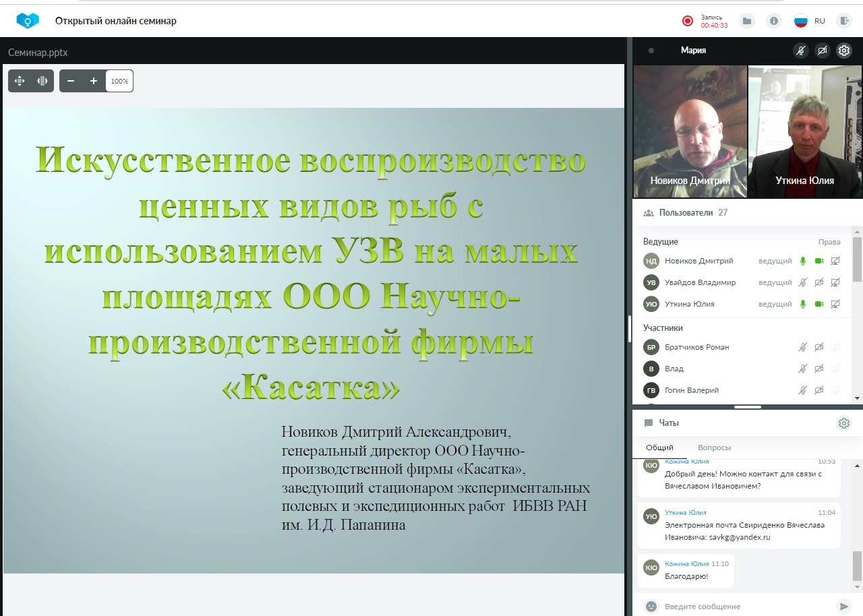863x616 pixels.
Task: Click КЮ avatar on the Благодарю! message
Action: pos(651,567)
